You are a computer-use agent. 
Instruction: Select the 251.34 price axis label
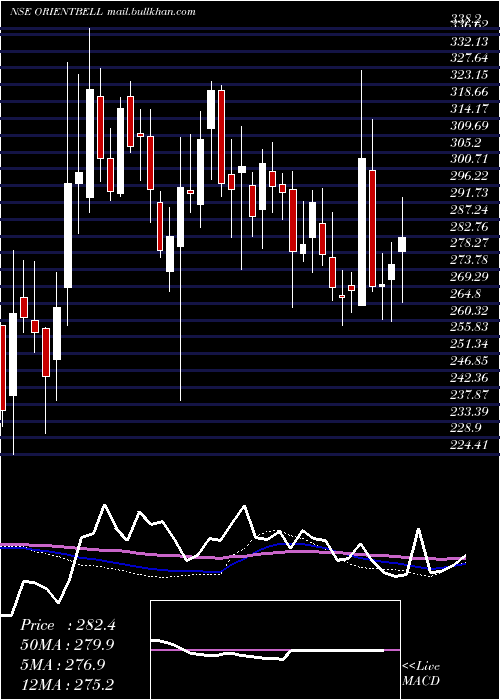[468, 344]
